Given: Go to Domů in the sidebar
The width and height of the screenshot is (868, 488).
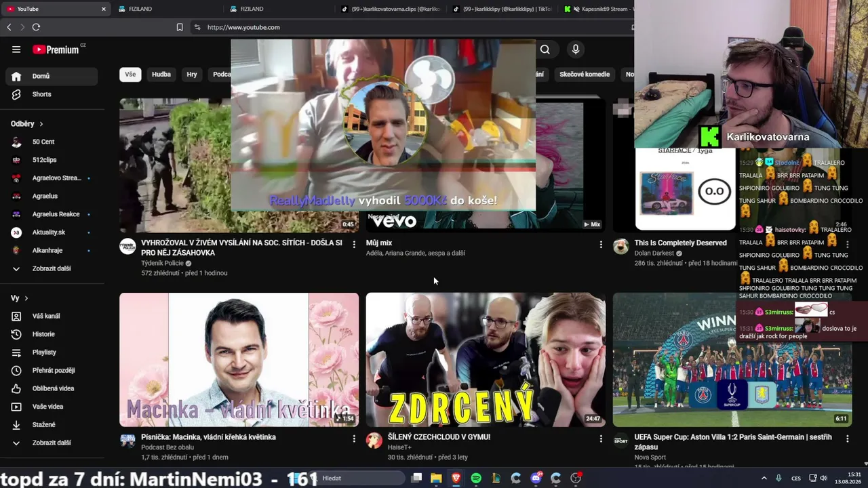Looking at the screenshot, I should (52, 76).
